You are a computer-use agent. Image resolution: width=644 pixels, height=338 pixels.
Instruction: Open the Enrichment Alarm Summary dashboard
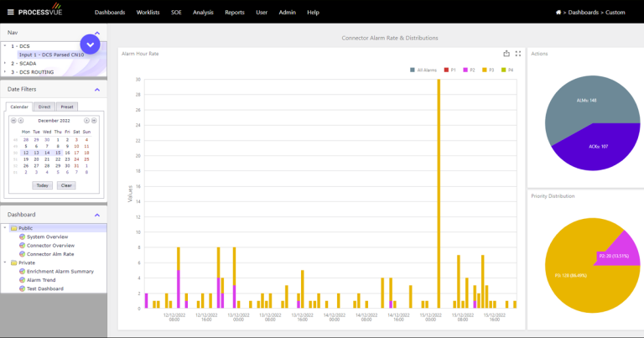[60, 271]
